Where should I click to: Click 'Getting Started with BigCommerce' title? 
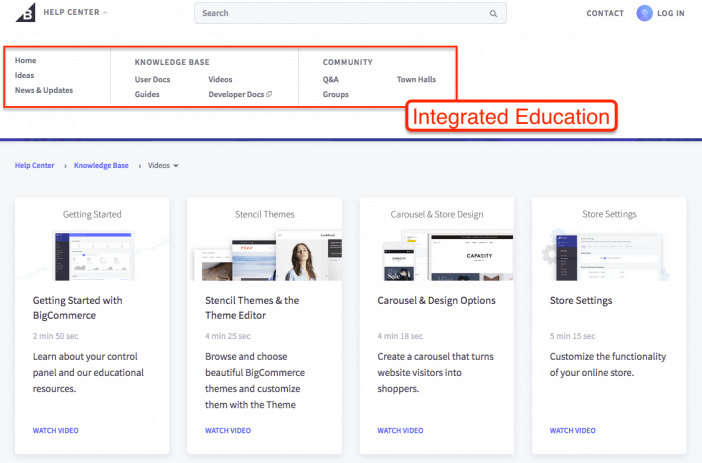click(x=77, y=308)
